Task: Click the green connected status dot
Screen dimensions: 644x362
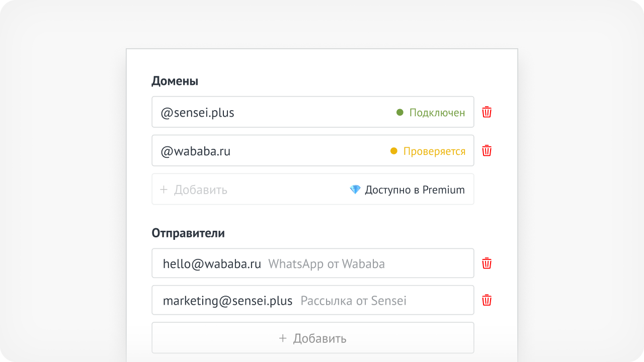Action: pyautogui.click(x=400, y=112)
